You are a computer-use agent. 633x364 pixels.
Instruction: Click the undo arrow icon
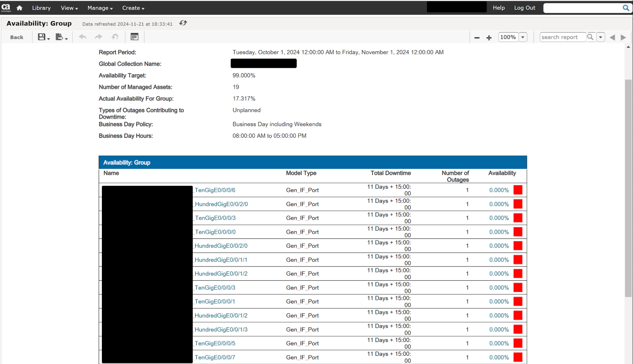[x=83, y=37]
